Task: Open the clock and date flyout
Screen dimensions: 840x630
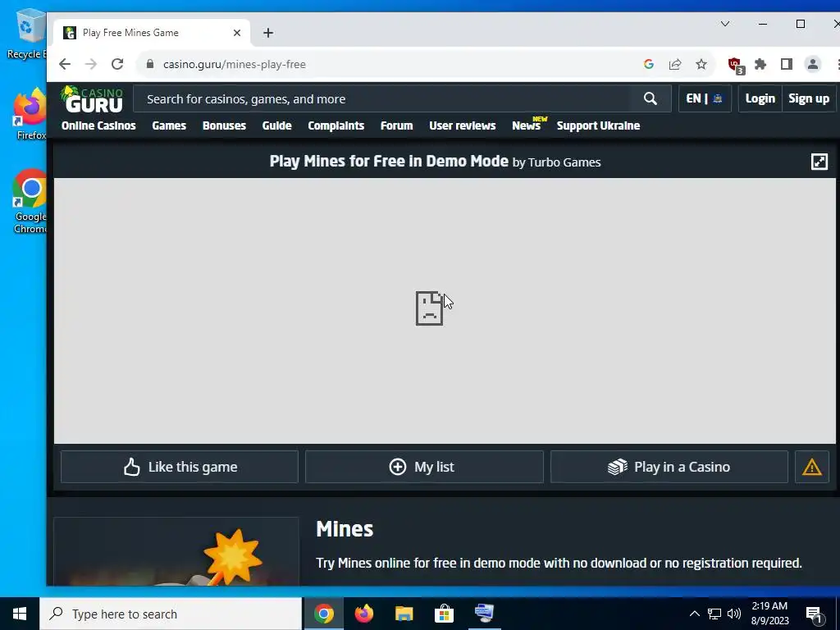Action: pos(769,614)
